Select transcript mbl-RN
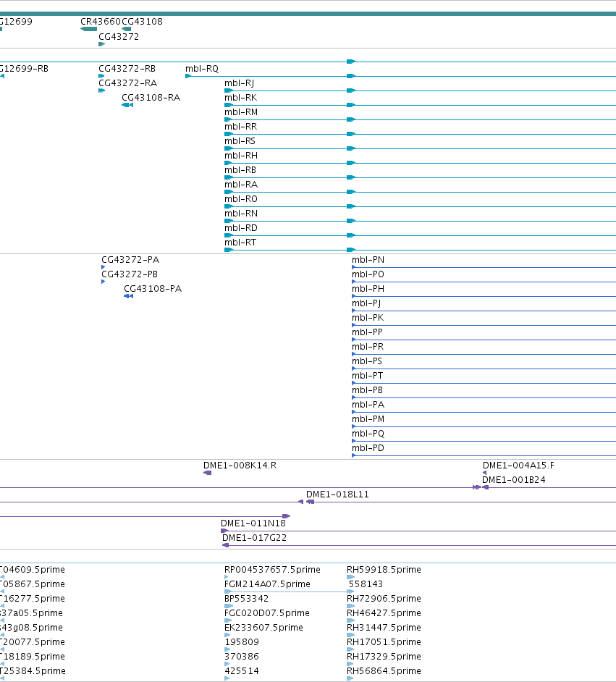The height and width of the screenshot is (682, 616). tap(241, 213)
